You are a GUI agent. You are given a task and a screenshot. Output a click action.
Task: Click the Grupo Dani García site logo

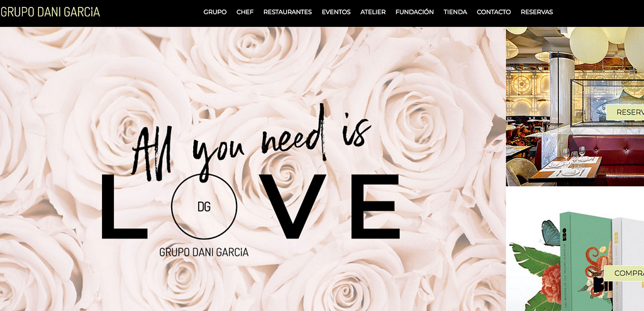[x=50, y=12]
